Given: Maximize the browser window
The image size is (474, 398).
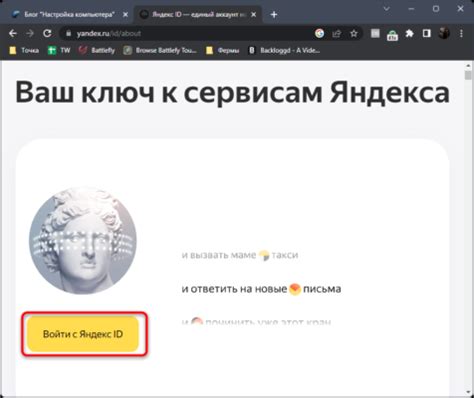Looking at the screenshot, I should 436,9.
